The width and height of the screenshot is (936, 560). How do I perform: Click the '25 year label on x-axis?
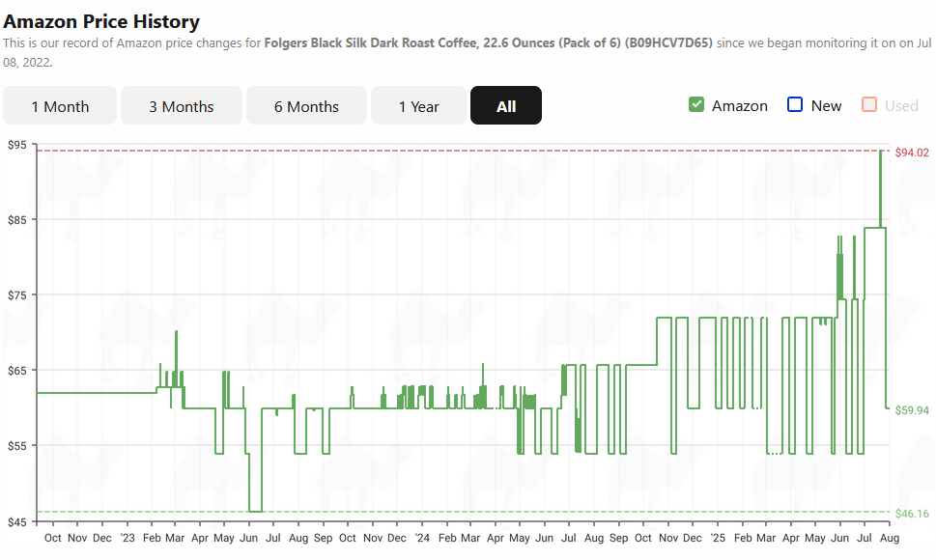[x=718, y=538]
